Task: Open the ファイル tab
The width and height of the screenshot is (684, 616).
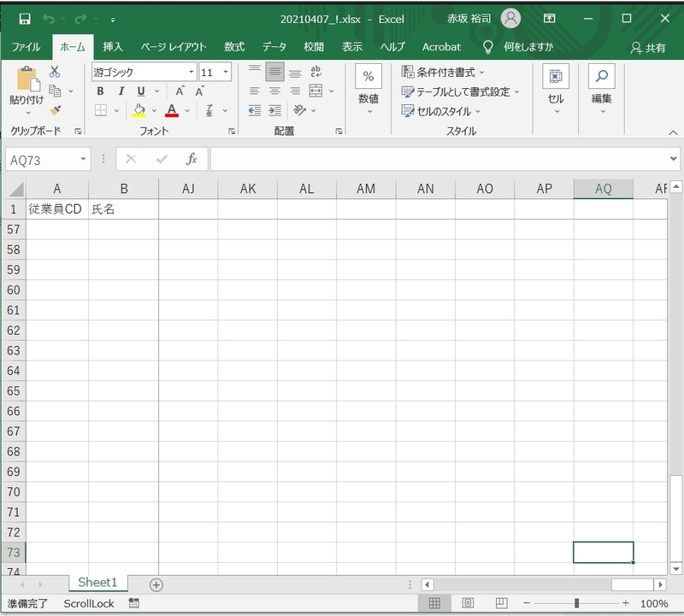Action: point(26,47)
